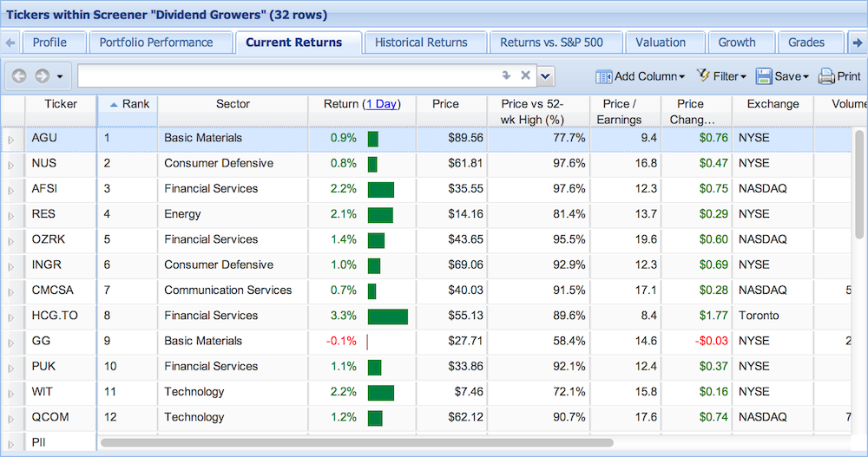Screen dimensions: 868x457
Task: Click the GG negative red return bar
Action: 367,342
